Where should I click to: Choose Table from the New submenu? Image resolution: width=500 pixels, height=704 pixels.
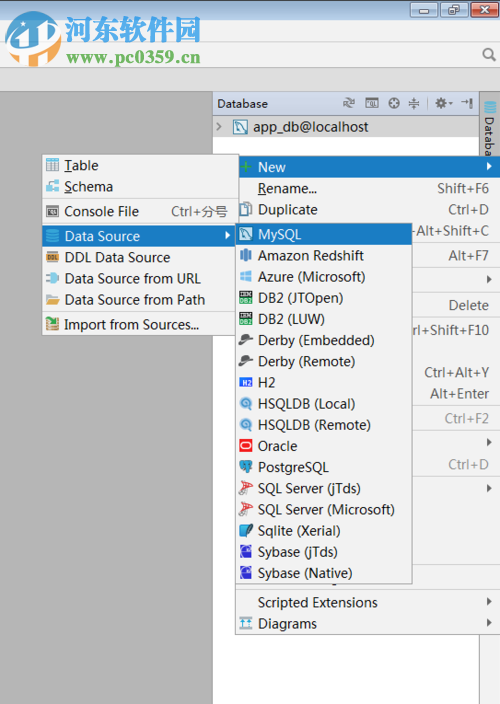pyautogui.click(x=140, y=166)
